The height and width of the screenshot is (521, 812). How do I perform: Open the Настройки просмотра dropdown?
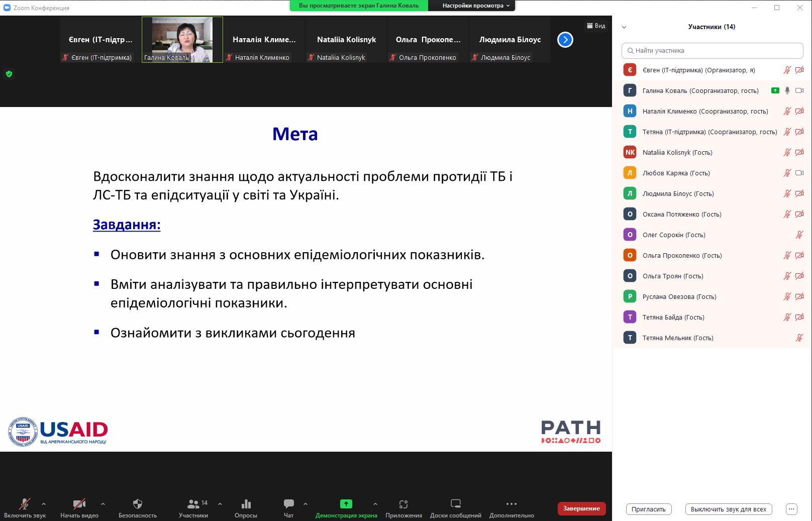pyautogui.click(x=475, y=6)
